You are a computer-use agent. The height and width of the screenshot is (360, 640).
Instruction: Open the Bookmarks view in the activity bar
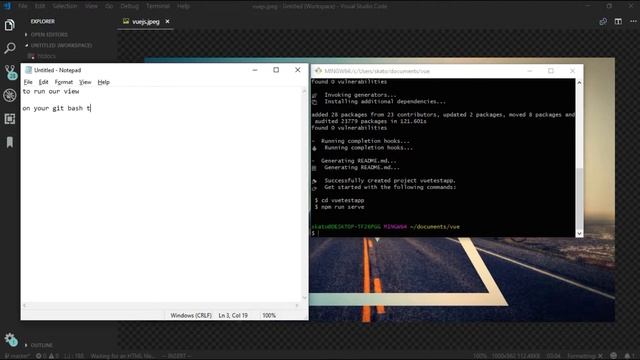tap(9, 142)
